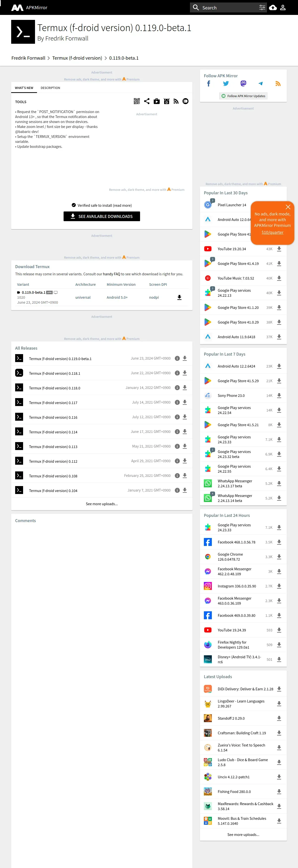Viewport: 298px width, 868px height.
Task: Open Termux (f-droid version) 0.108 release
Action: click(53, 476)
